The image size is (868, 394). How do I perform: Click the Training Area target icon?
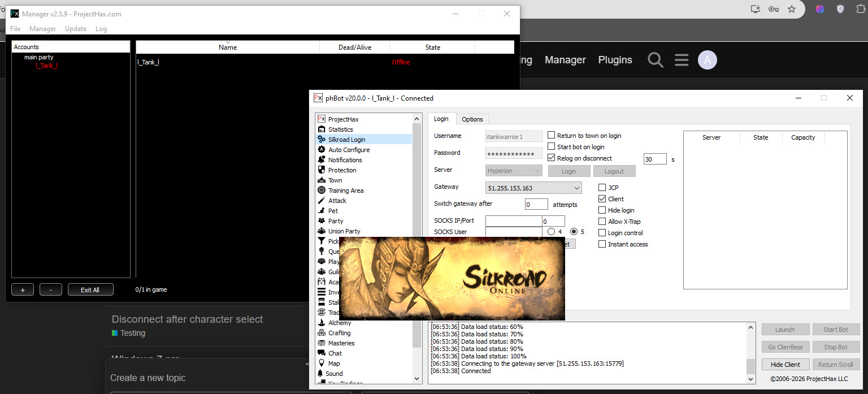[322, 190]
